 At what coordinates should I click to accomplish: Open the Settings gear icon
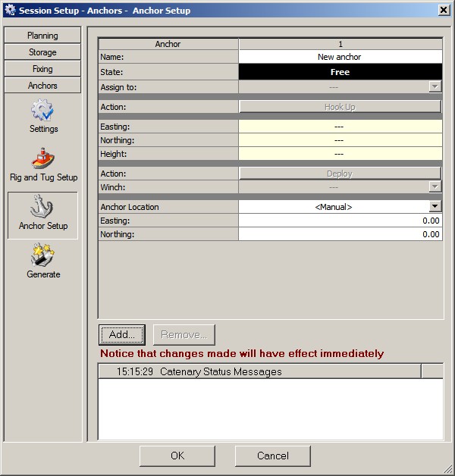click(43, 111)
